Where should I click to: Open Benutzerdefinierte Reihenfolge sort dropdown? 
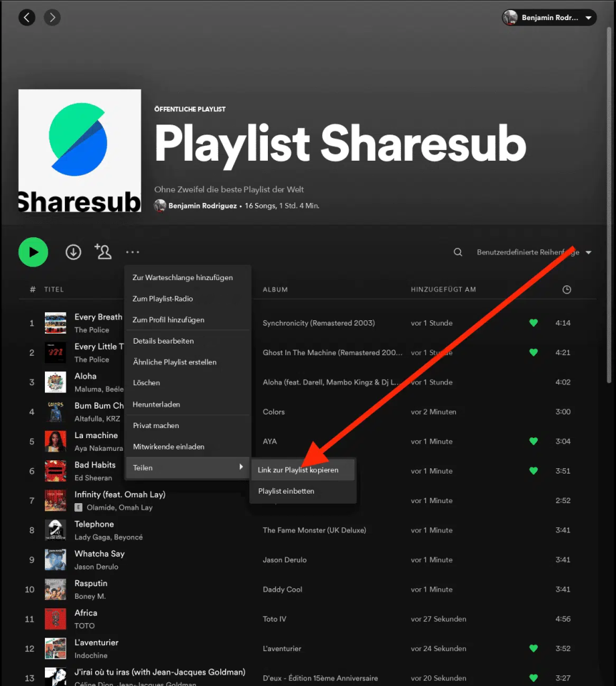pos(534,252)
